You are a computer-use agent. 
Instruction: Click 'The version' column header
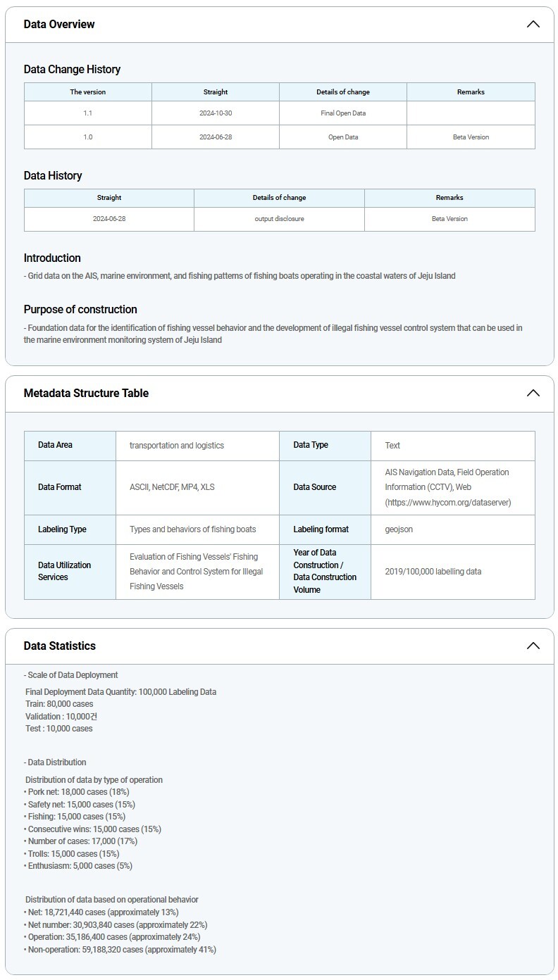click(x=88, y=92)
